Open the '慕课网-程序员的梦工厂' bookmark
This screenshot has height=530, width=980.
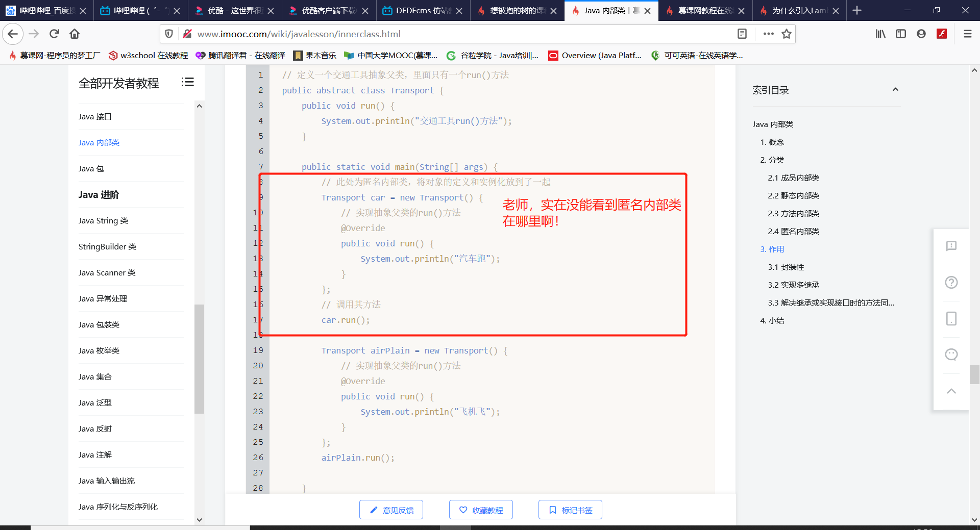tap(54, 55)
